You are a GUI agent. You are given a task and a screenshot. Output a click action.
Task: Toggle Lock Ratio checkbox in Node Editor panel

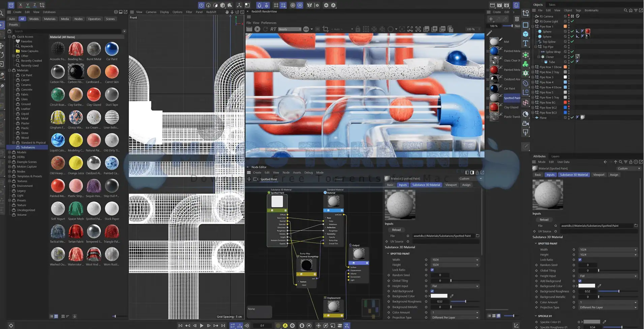coord(432,270)
